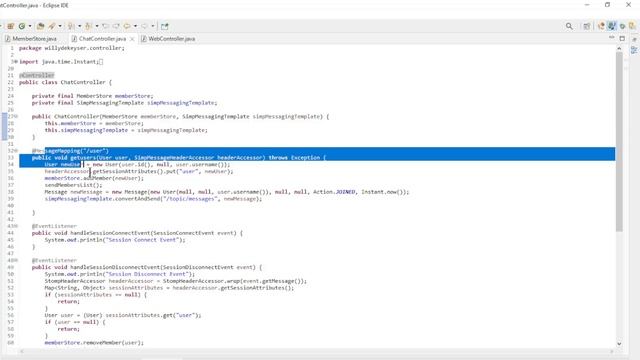This screenshot has width=640, height=360.
Task: Click the Last Edit Location icon
Action: pyautogui.click(x=106, y=26)
